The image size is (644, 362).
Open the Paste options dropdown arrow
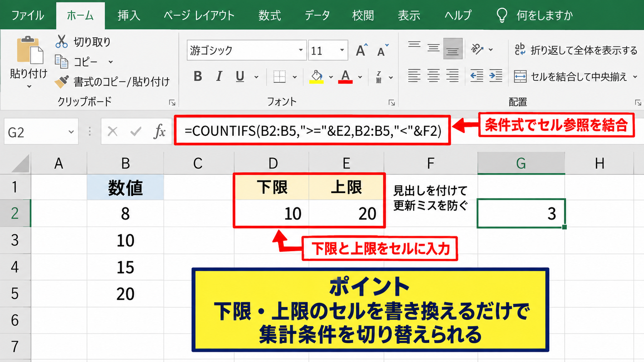coord(29,87)
